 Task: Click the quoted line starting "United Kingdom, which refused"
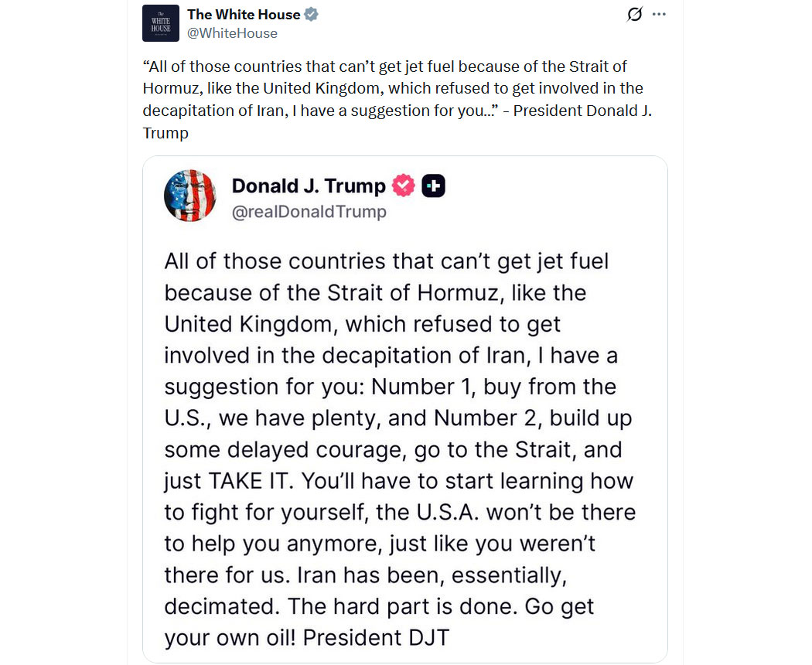pos(363,324)
